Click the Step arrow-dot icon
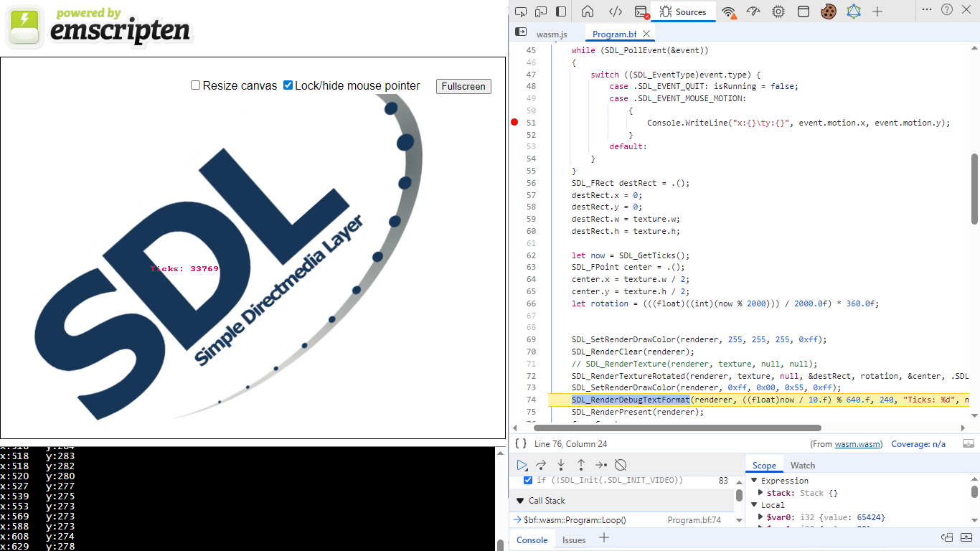Screen dimensions: 980x551 601,465
